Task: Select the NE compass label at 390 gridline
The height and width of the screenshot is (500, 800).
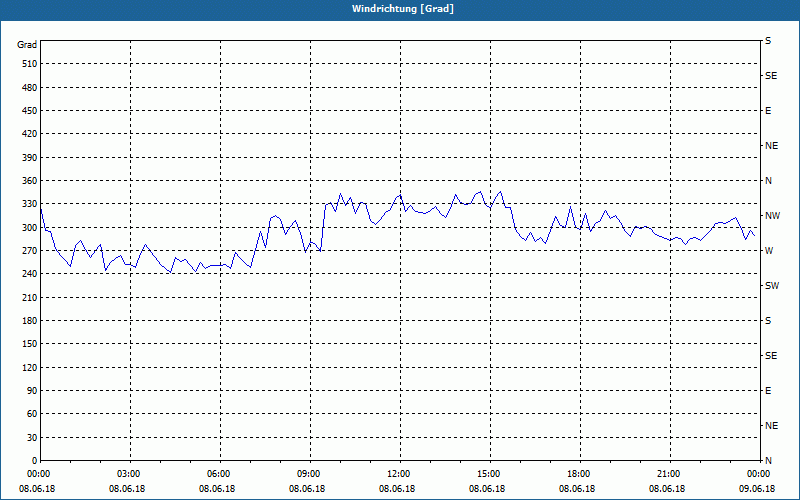Action: [771, 146]
